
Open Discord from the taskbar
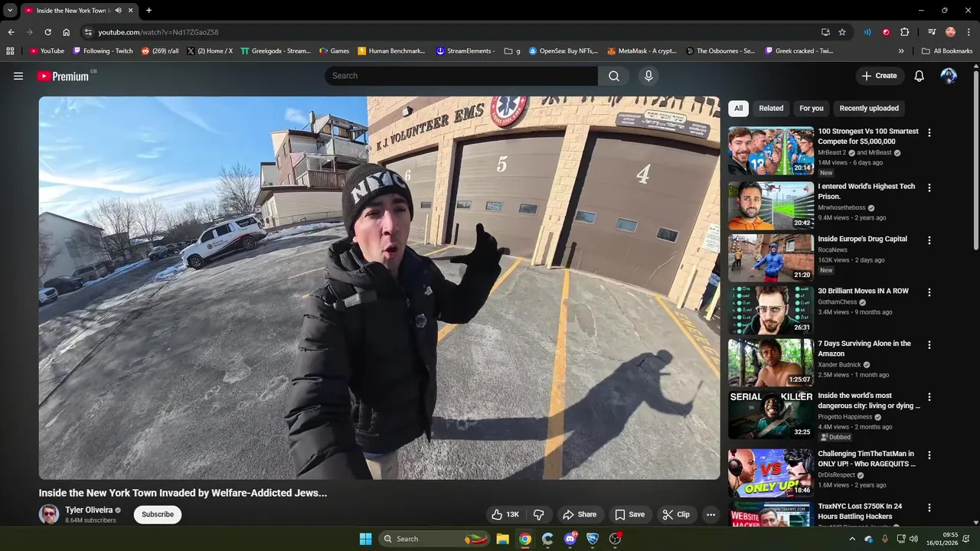click(x=570, y=539)
